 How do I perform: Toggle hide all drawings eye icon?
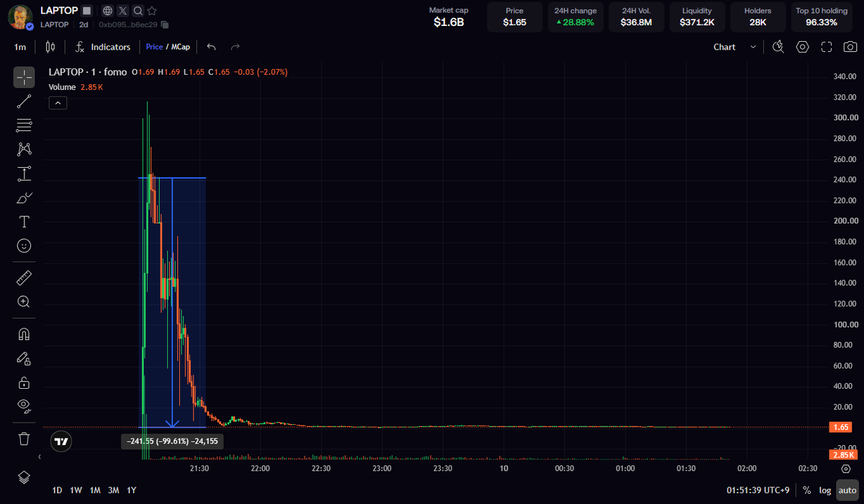pyautogui.click(x=24, y=406)
